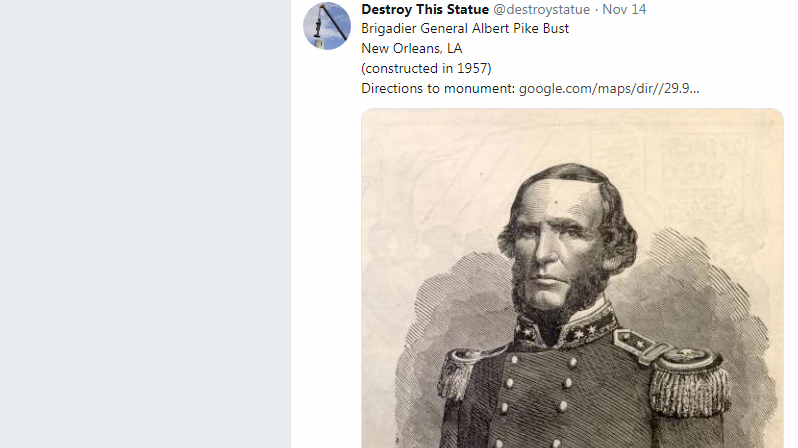This screenshot has height=448, width=798.
Task: Open the Nov 14 tweet timestamp
Action: [x=624, y=9]
